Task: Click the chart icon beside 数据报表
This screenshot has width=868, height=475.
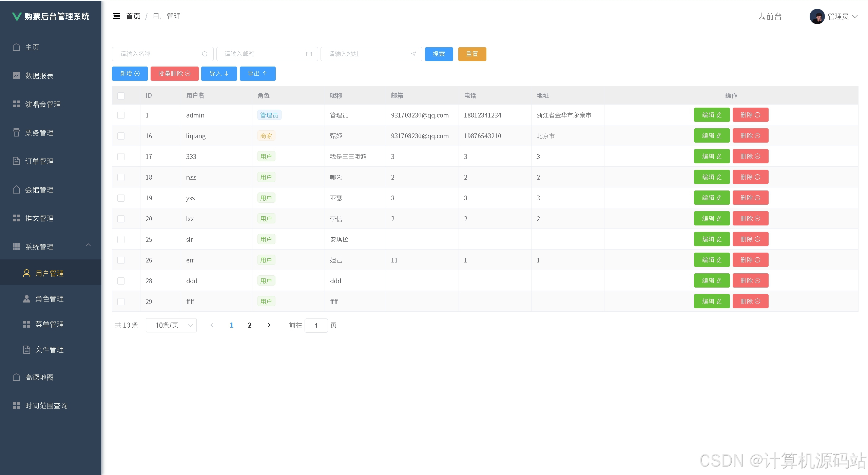Action: click(16, 75)
